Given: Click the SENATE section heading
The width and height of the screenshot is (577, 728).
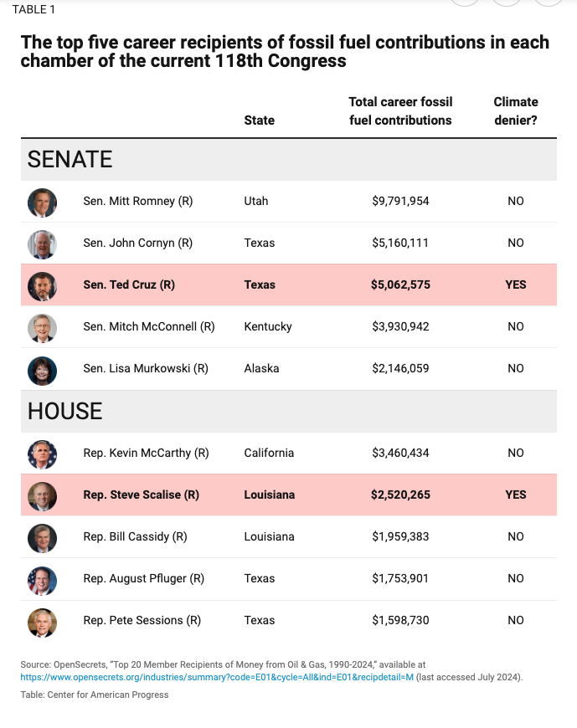Looking at the screenshot, I should click(70, 160).
